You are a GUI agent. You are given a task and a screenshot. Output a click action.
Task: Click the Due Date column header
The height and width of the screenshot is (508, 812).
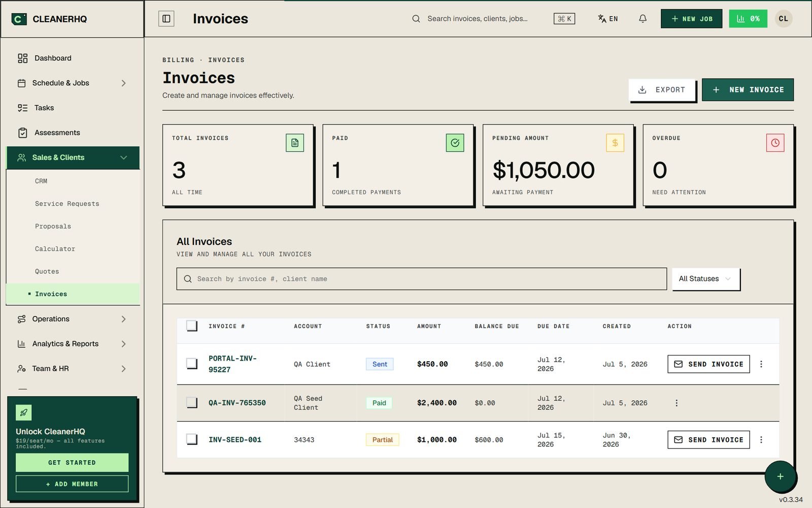click(553, 326)
